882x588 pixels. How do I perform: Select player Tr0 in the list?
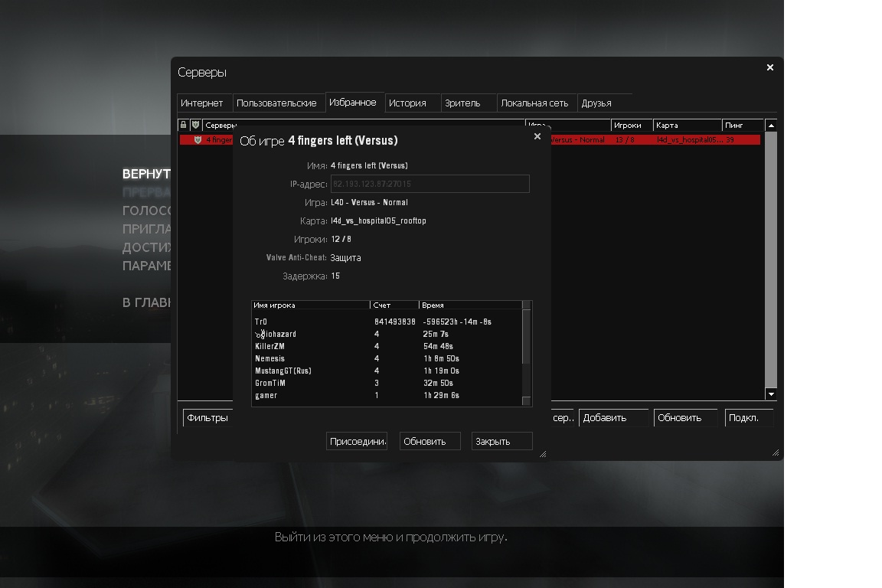387,322
